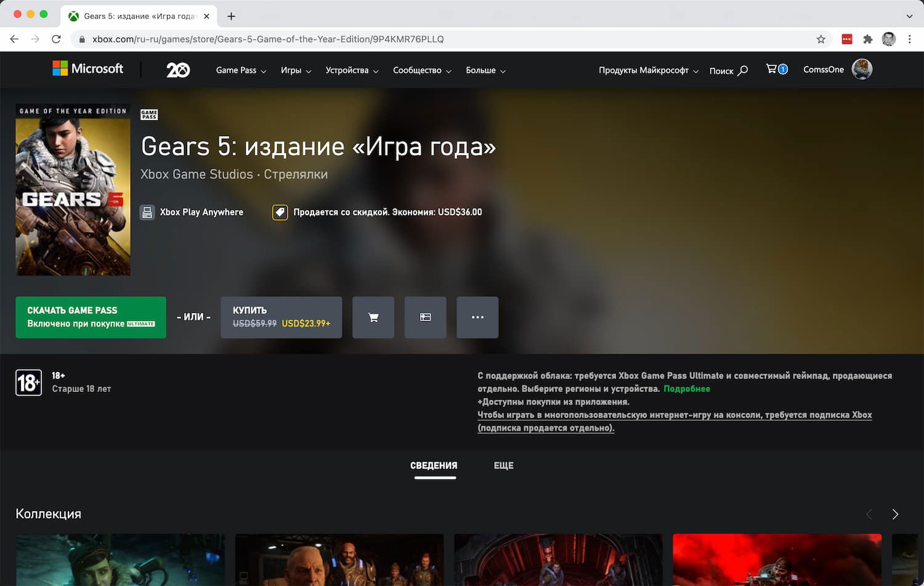Click the ComssOne account name

pyautogui.click(x=824, y=70)
